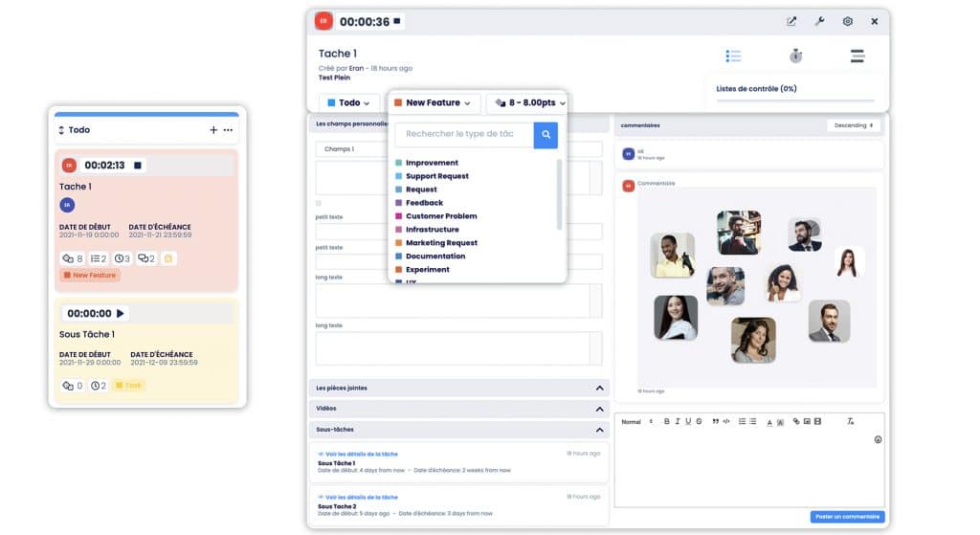The height and width of the screenshot is (535, 980).
Task: Click the search button in task type dropdown
Action: (546, 134)
